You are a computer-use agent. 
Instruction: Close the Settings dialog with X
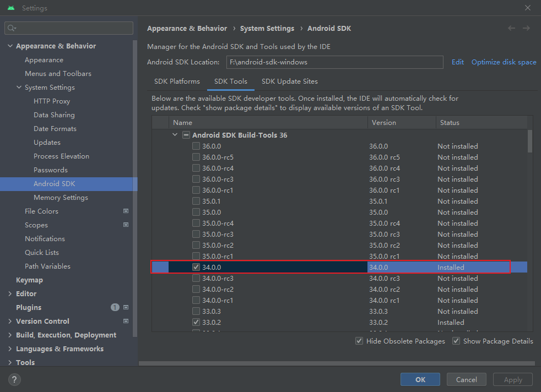(x=528, y=8)
